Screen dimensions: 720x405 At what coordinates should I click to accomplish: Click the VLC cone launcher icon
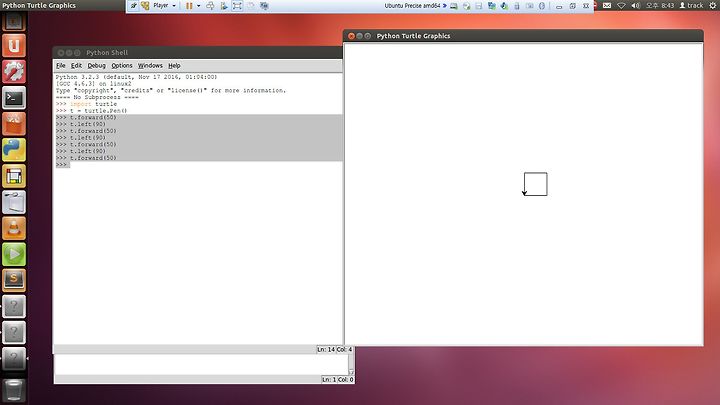tap(14, 228)
